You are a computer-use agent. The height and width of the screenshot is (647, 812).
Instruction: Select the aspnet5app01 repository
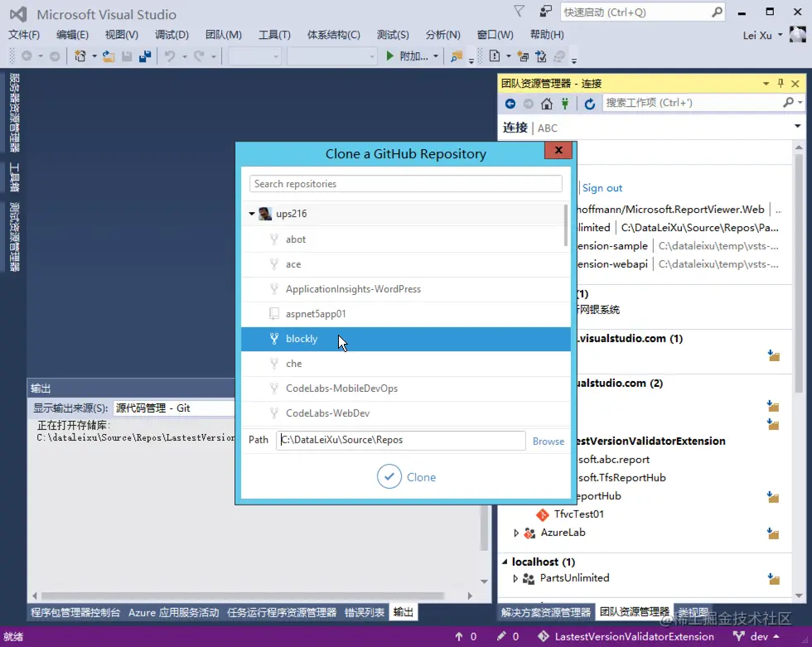tap(405, 314)
